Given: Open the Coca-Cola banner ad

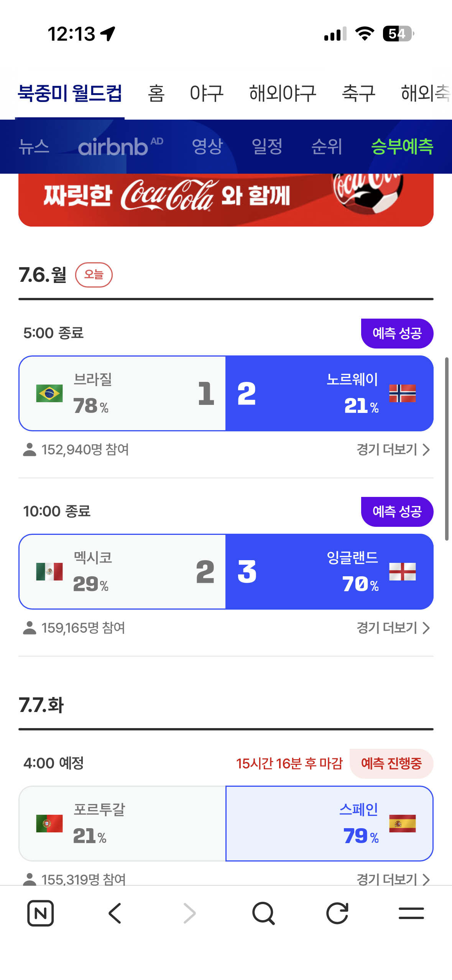Looking at the screenshot, I should [x=226, y=200].
